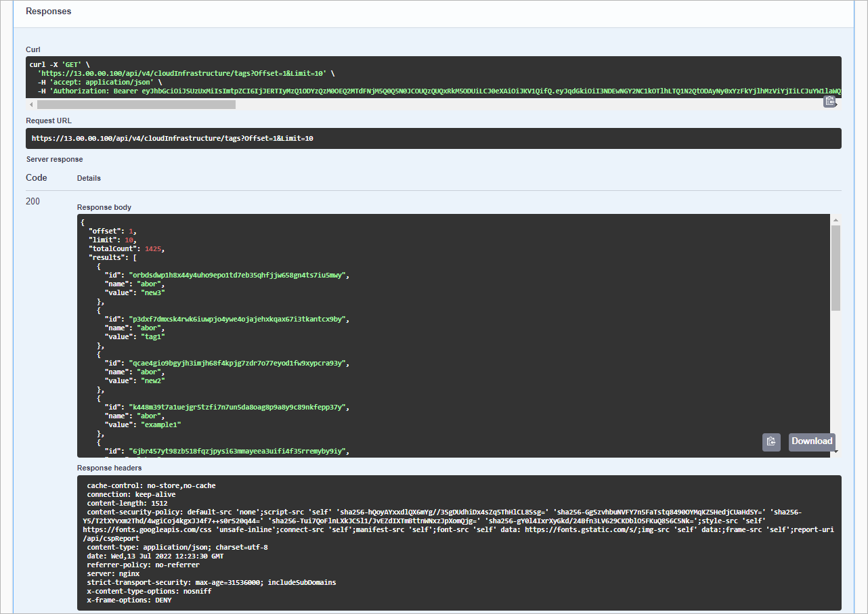This screenshot has height=614, width=868.
Task: Click the Authorization Bearer token line
Action: 439,91
